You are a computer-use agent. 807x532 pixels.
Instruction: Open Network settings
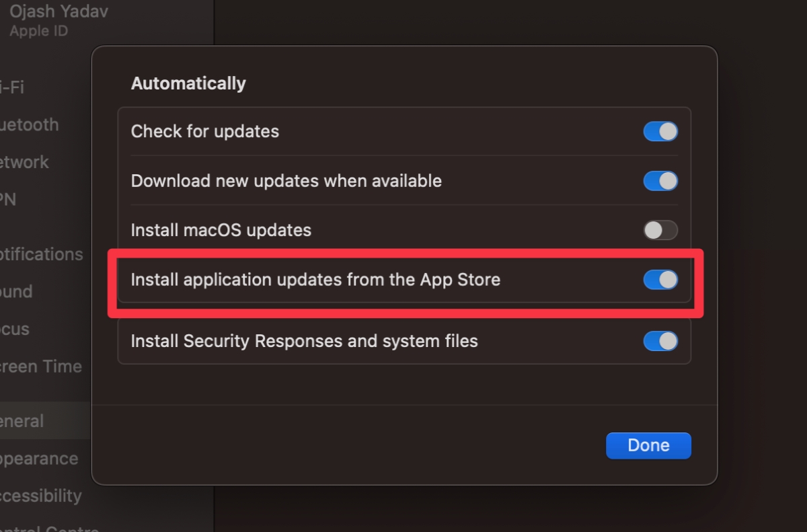pyautogui.click(x=24, y=162)
